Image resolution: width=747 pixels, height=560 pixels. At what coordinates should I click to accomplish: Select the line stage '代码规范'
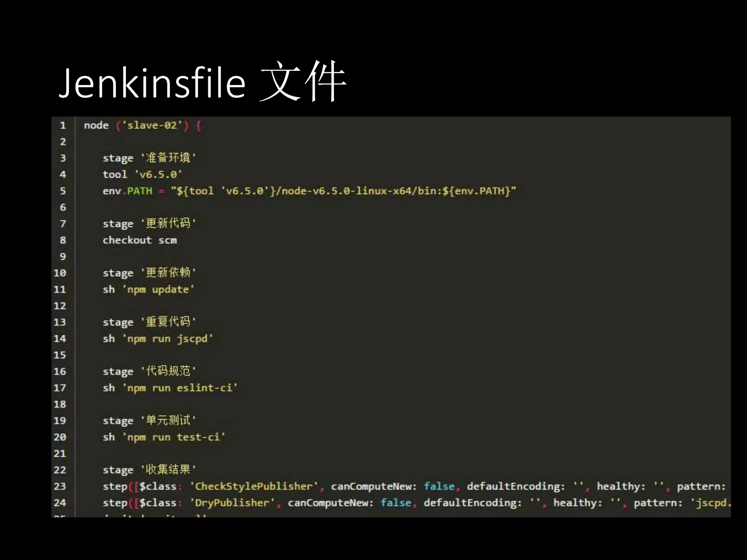point(149,371)
